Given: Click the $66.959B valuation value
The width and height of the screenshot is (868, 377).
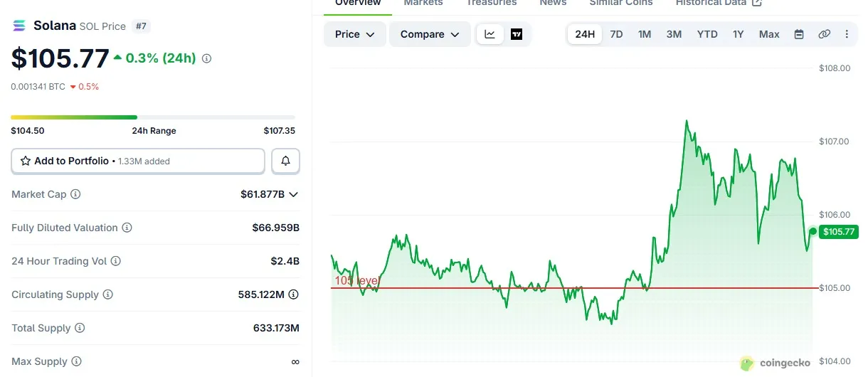Looking at the screenshot, I should (x=276, y=228).
